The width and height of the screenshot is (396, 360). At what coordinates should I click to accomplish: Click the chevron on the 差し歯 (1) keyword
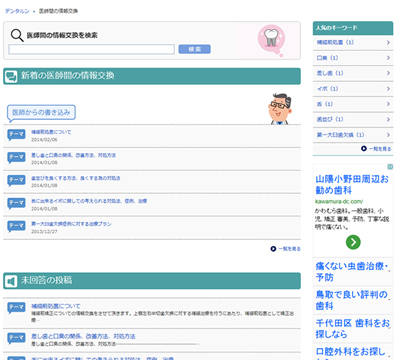pos(388,73)
